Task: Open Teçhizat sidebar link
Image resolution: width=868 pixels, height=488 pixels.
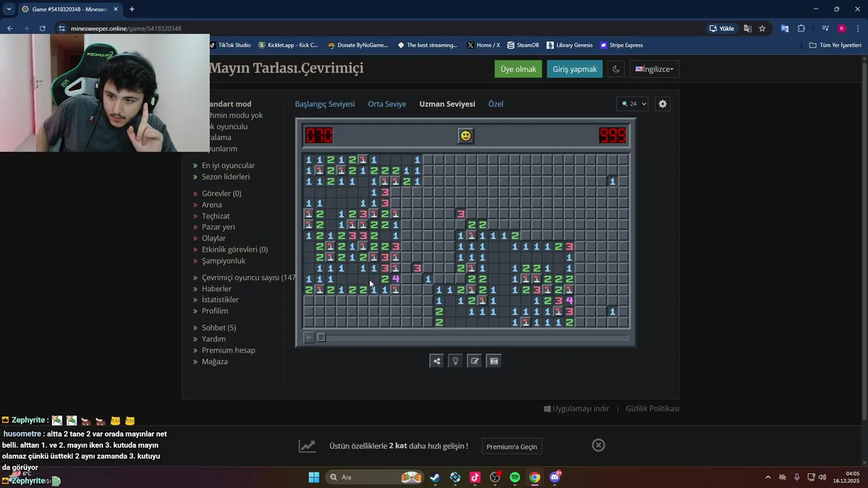Action: tap(216, 216)
